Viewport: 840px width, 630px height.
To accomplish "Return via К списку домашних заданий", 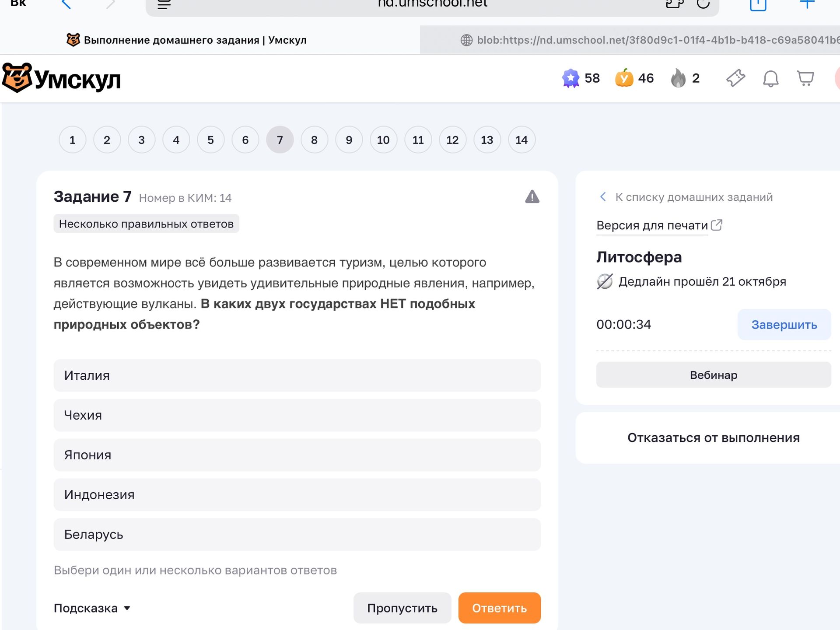I will (686, 197).
